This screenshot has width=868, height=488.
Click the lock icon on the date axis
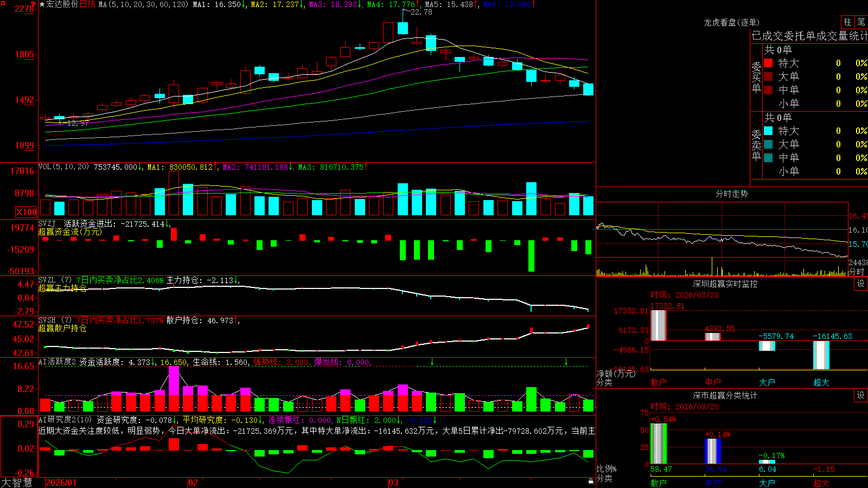click(591, 481)
